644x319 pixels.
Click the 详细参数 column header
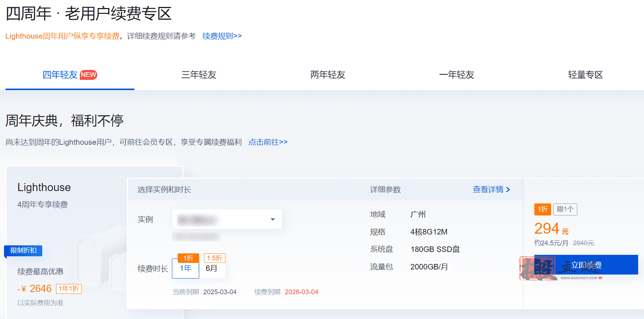(x=385, y=190)
